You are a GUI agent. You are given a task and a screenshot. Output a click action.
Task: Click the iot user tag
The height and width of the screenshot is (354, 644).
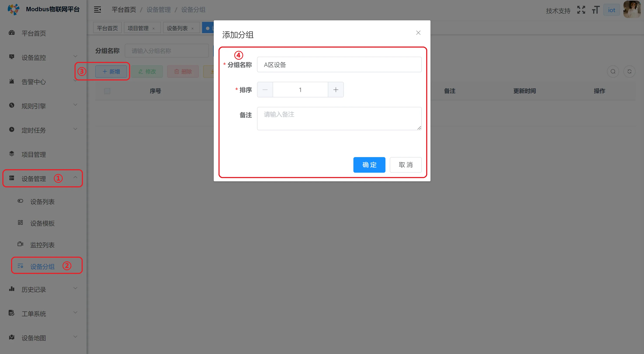612,10
